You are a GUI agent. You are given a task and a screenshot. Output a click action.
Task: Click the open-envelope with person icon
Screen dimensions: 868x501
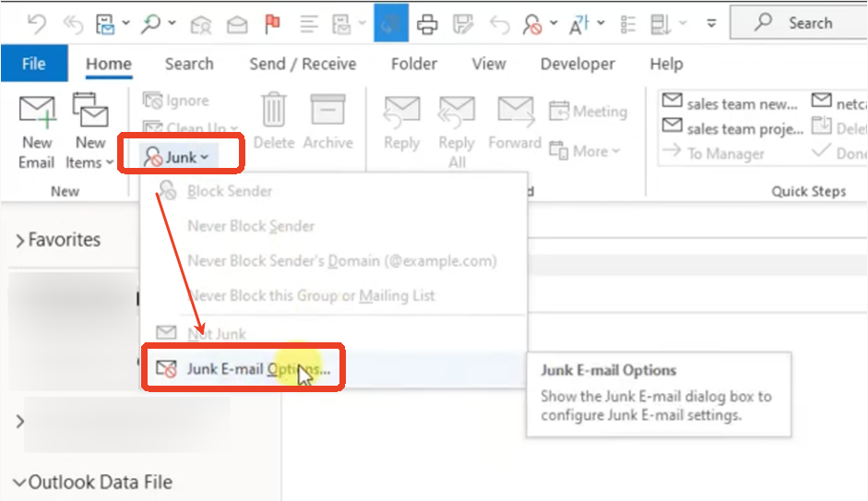coord(200,25)
